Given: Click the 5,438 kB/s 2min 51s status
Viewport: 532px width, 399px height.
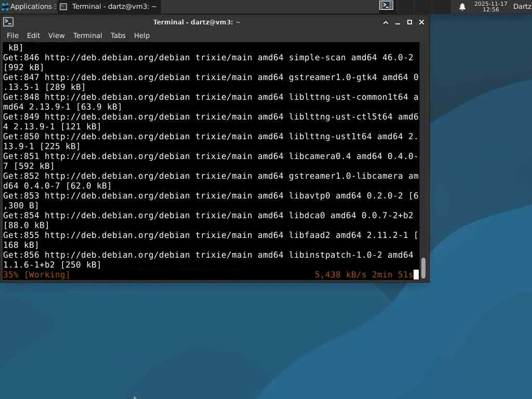Looking at the screenshot, I should tap(364, 274).
